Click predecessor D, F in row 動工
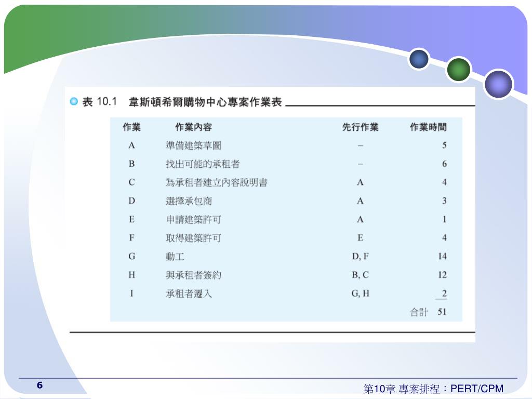The image size is (532, 399). click(x=361, y=256)
